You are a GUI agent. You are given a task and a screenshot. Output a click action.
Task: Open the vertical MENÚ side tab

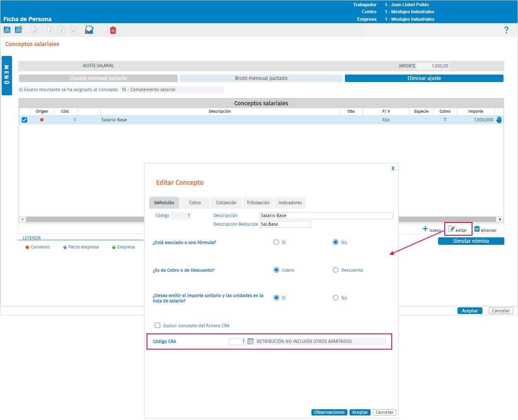tap(7, 75)
